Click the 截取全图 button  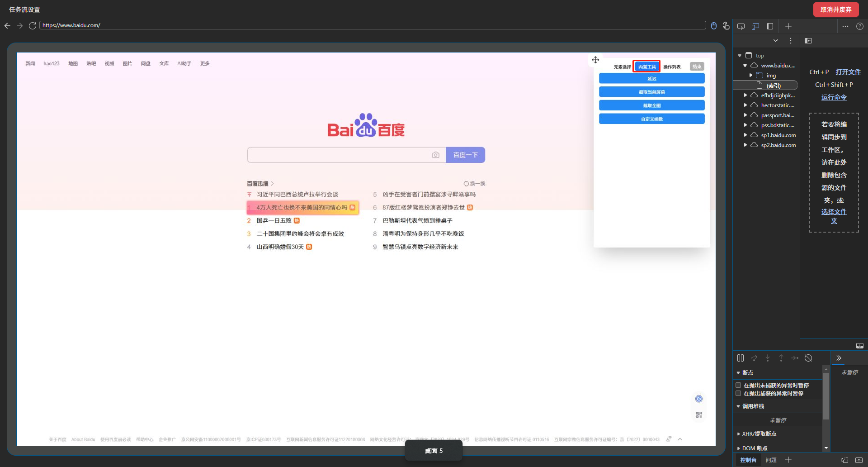tap(651, 105)
